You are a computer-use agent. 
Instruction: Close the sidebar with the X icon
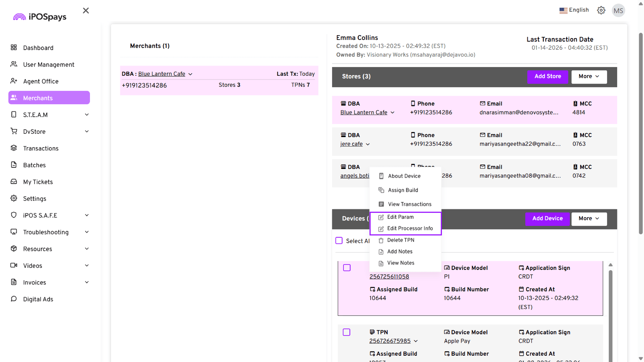[86, 11]
